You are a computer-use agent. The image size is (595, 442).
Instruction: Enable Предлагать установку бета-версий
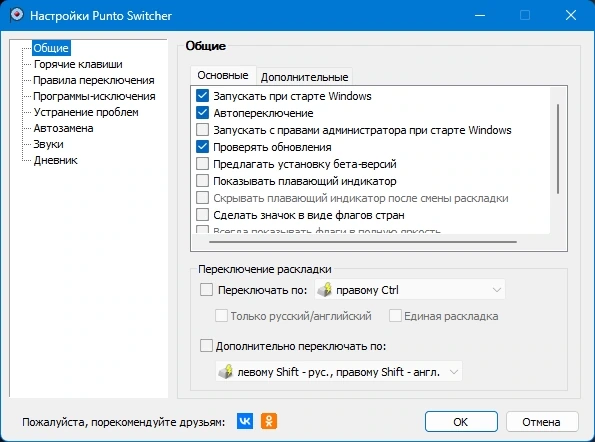pos(202,164)
